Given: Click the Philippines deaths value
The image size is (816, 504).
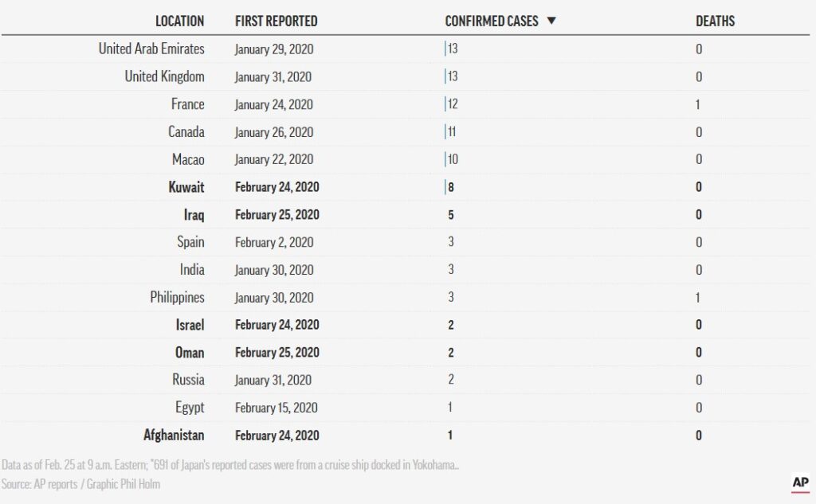Looking at the screenshot, I should 698,298.
